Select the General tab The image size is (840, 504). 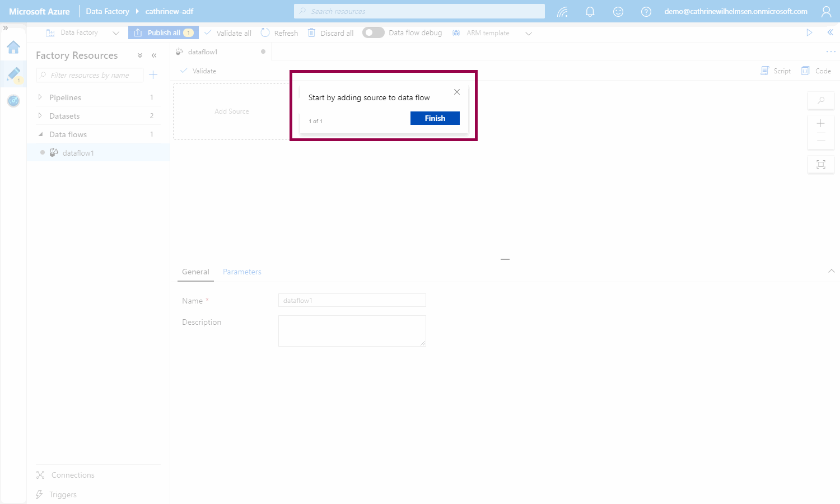pos(195,272)
